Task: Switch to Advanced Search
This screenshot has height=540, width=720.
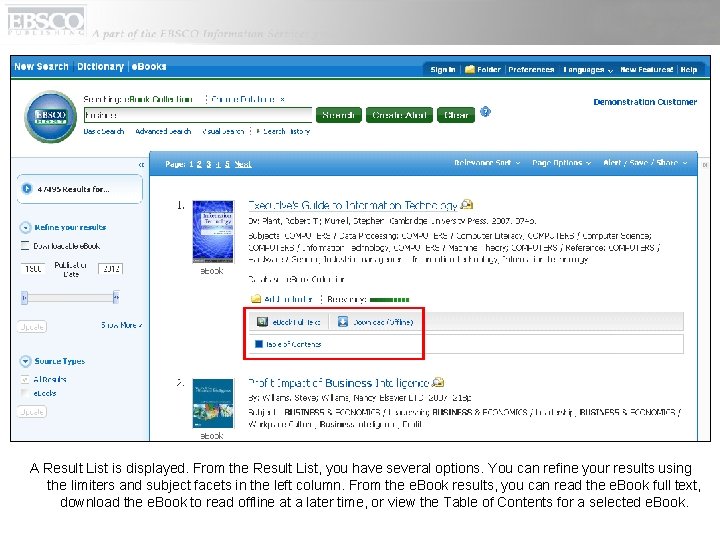Action: tap(163, 131)
